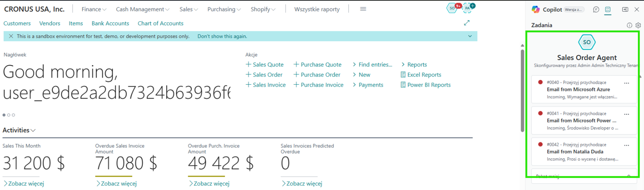This screenshot has height=190, width=644.
Task: Select the first headline page dot
Action: tap(4, 115)
